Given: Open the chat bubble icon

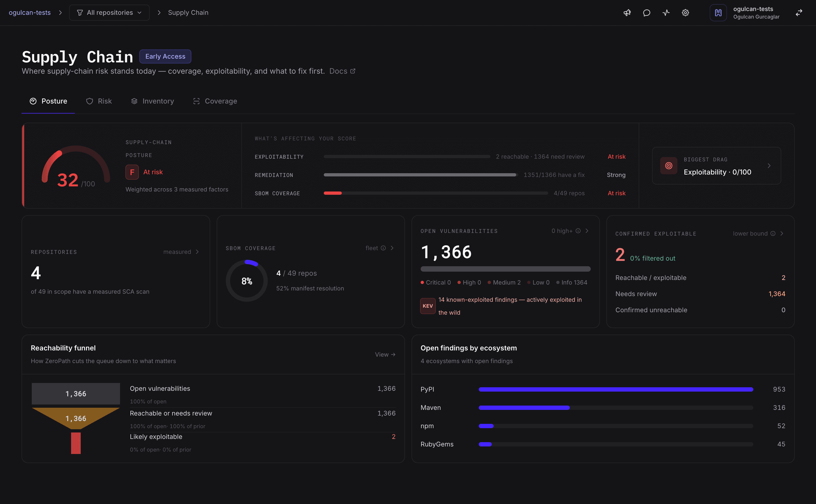Looking at the screenshot, I should [646, 13].
